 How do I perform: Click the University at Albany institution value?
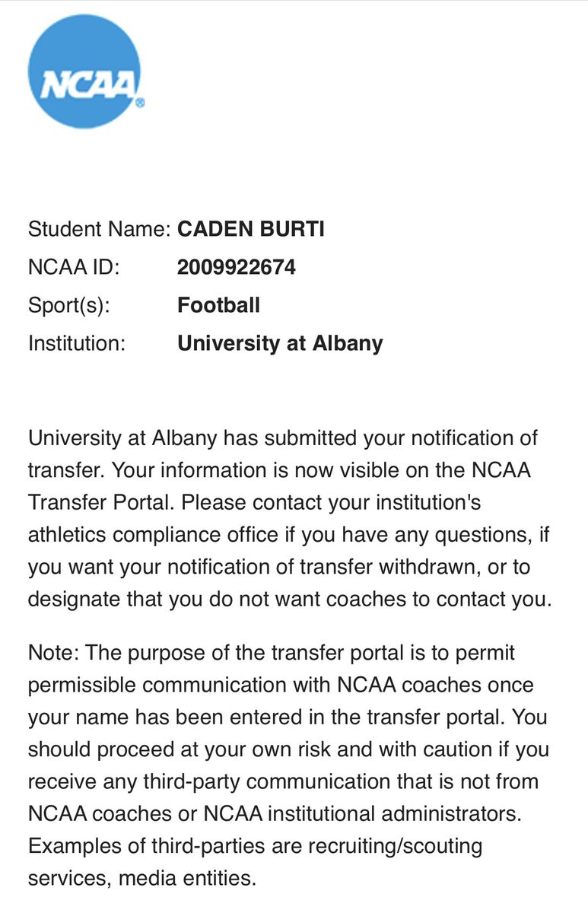pyautogui.click(x=280, y=344)
